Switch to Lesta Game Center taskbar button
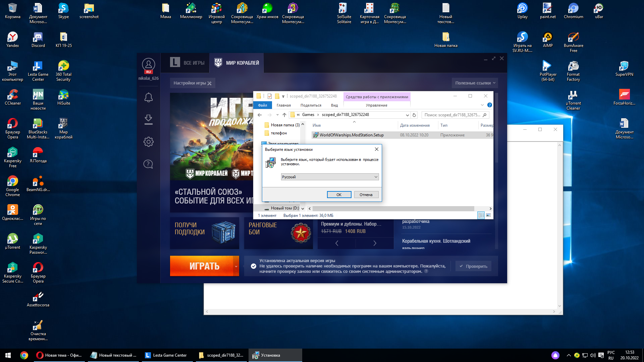 [x=168, y=355]
